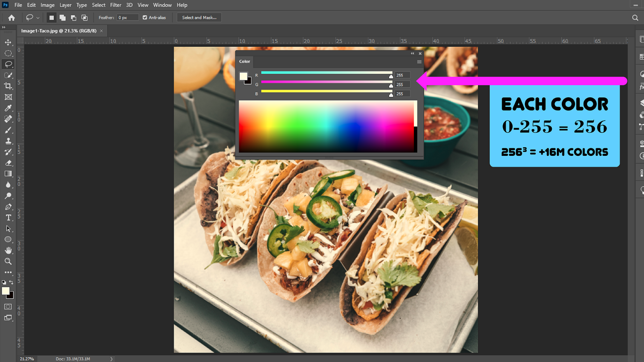Collapse the Color panel with double arrows

click(412, 54)
